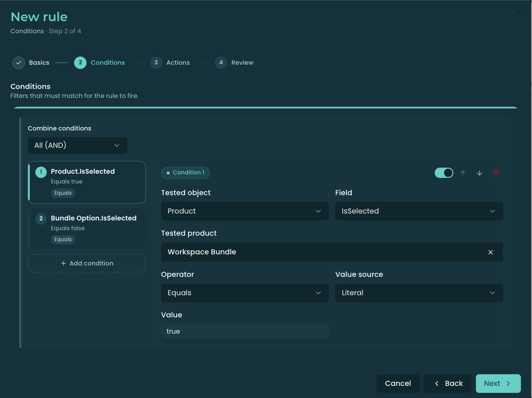Click the Cancel button
Screen dimensions: 532x398
click(398, 383)
